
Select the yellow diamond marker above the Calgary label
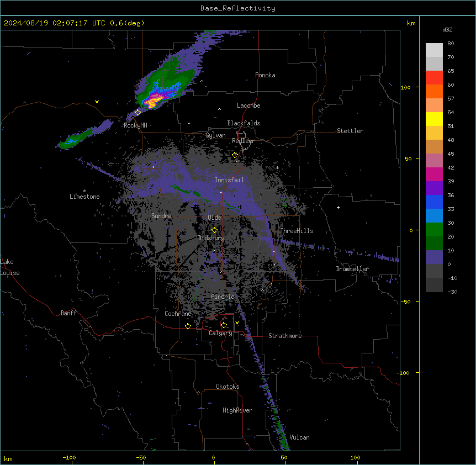click(224, 325)
